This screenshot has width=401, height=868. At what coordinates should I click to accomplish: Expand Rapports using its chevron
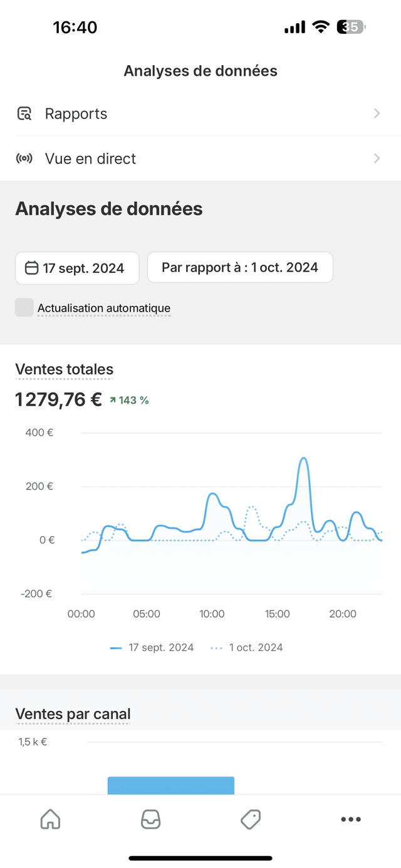pyautogui.click(x=377, y=113)
